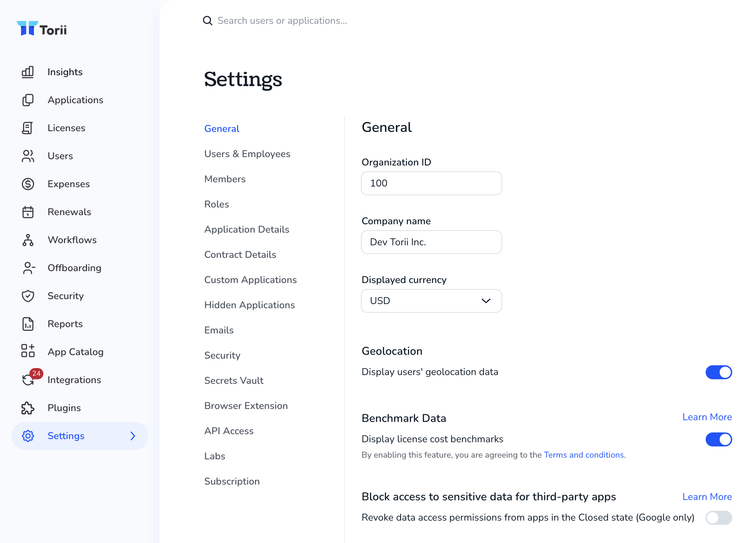Click the Company name input field
Screen dimensions: 756x543
(432, 242)
